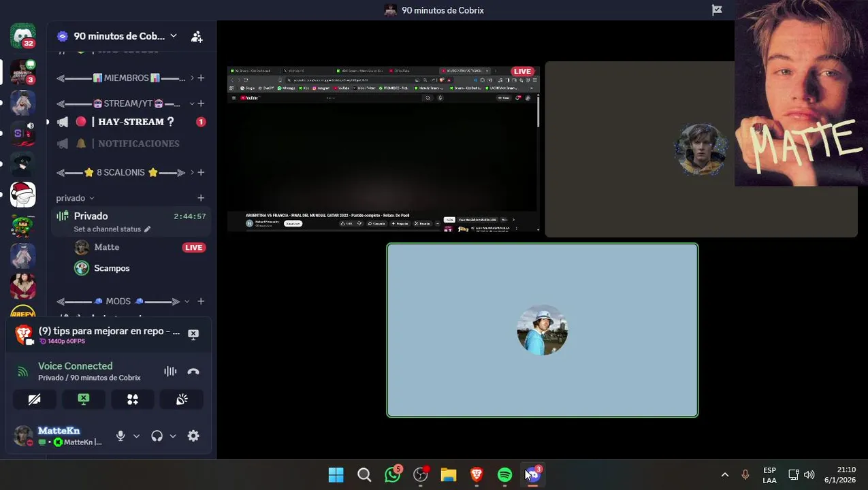Click the LIVE badge next to Matte
This screenshot has height=490, width=868.
pyautogui.click(x=194, y=247)
